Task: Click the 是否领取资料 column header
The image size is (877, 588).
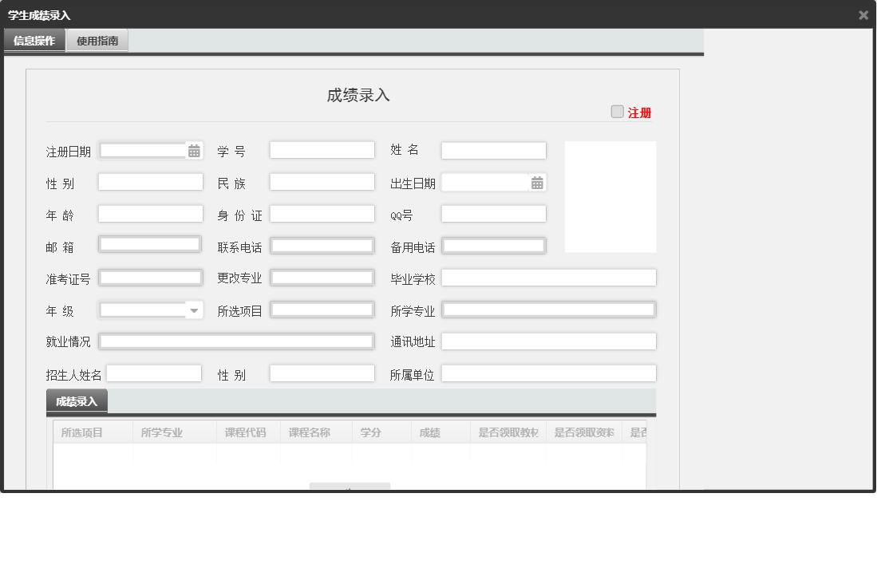Action: pyautogui.click(x=584, y=432)
